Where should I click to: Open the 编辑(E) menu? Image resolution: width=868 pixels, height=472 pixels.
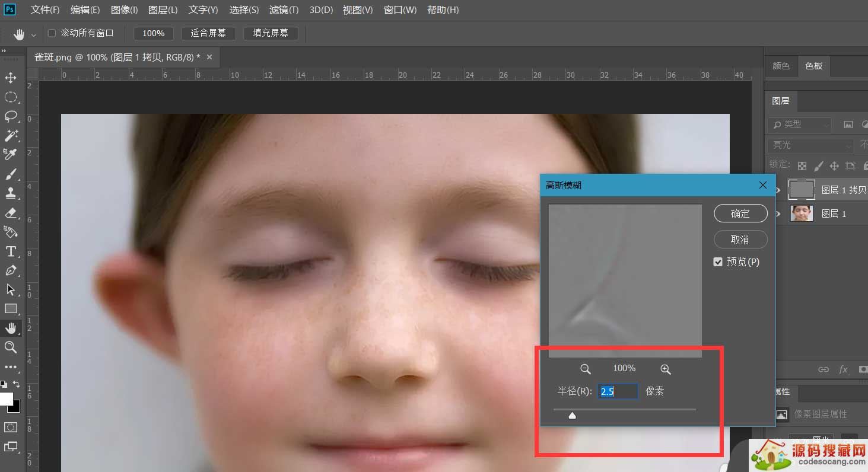pyautogui.click(x=85, y=10)
